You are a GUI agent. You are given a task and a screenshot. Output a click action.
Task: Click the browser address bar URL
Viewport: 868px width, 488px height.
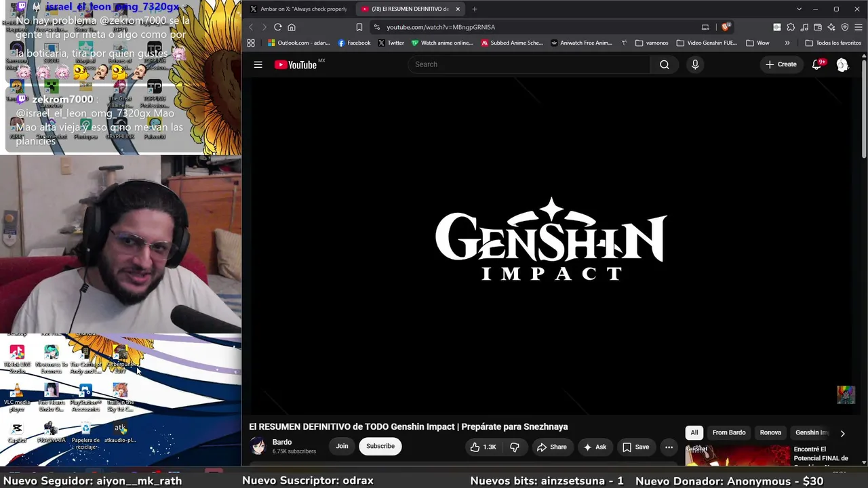[441, 27]
